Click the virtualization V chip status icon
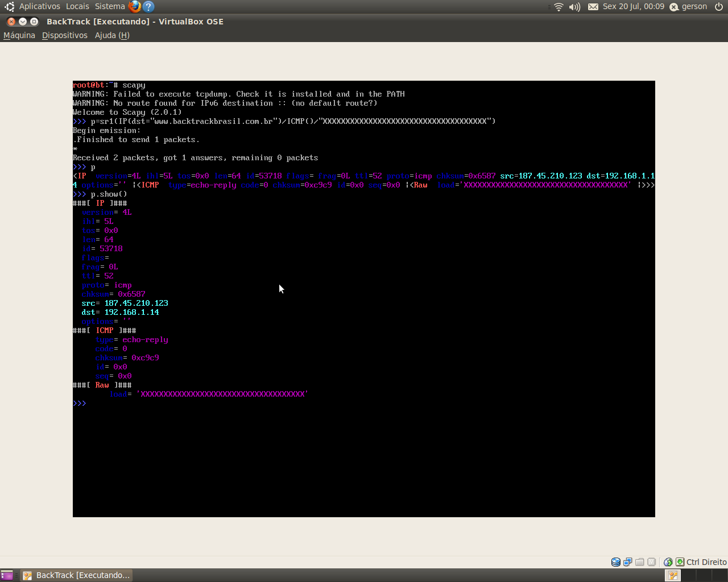The width and height of the screenshot is (728, 582). click(x=652, y=562)
